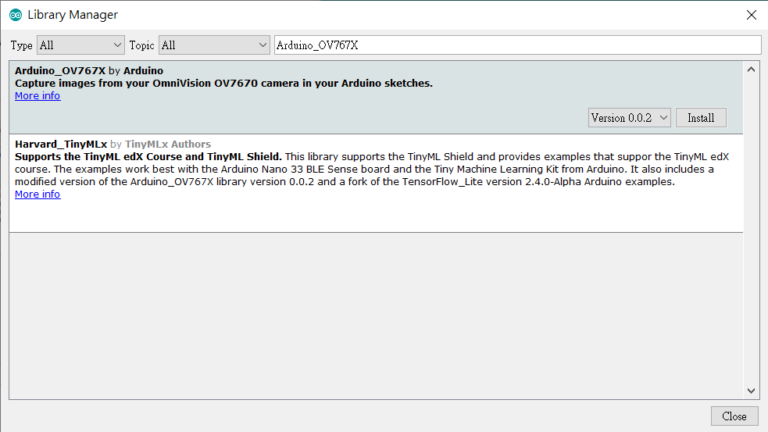
Task: Install the Arduino_OV767X library
Action: (x=701, y=118)
